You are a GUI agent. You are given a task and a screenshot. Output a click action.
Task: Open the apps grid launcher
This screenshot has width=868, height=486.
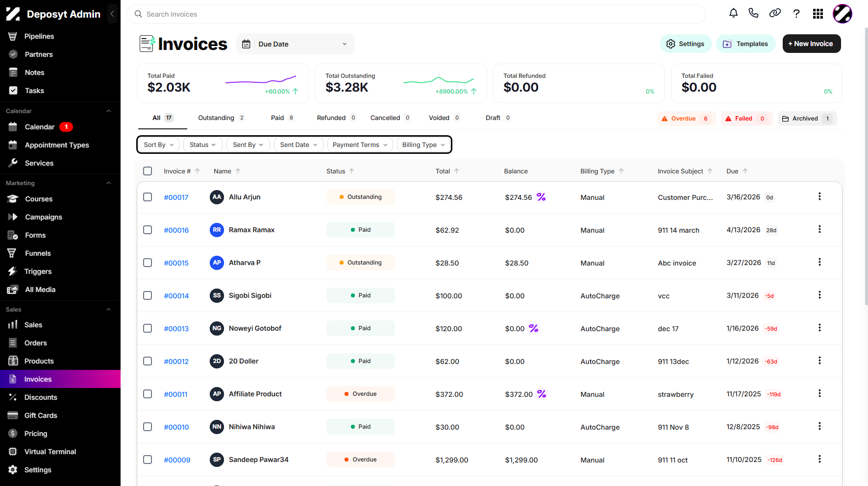coord(818,14)
